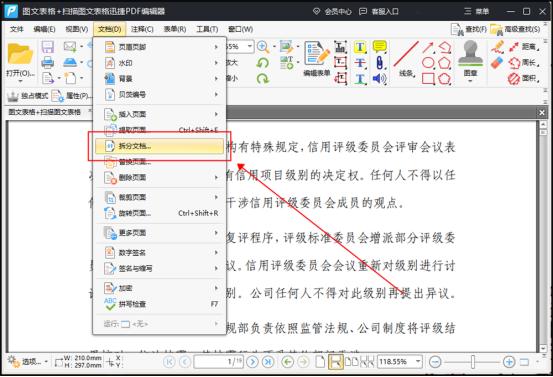
Task: Select the strikethrough text tool
Action: 360,63
